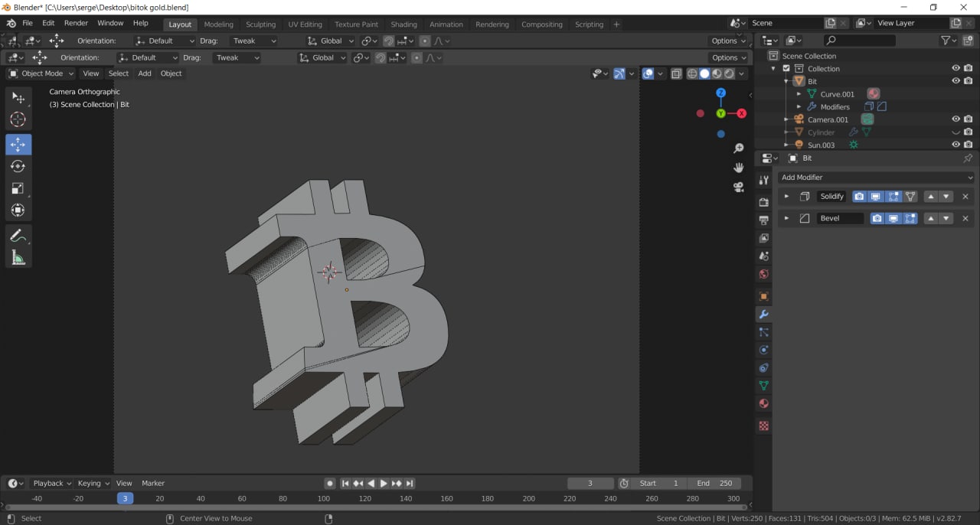The image size is (980, 525).
Task: Uncheck the Collection exclude checkbox
Action: (x=786, y=69)
